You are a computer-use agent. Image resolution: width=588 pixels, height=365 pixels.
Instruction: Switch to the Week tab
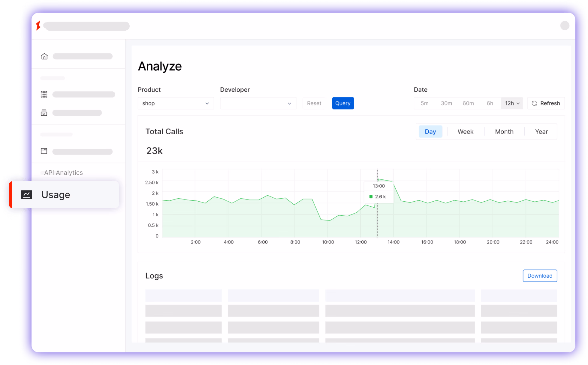click(465, 131)
